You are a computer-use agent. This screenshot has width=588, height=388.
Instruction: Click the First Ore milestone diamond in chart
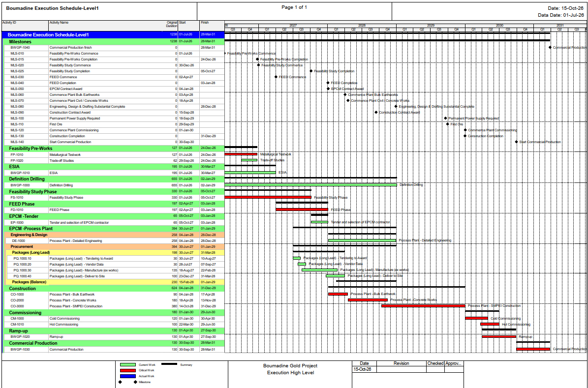448,124
